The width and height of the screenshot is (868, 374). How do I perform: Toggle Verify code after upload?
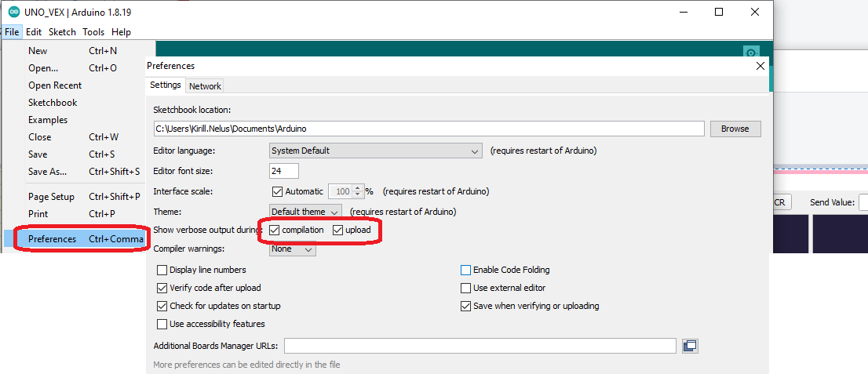pyautogui.click(x=162, y=288)
